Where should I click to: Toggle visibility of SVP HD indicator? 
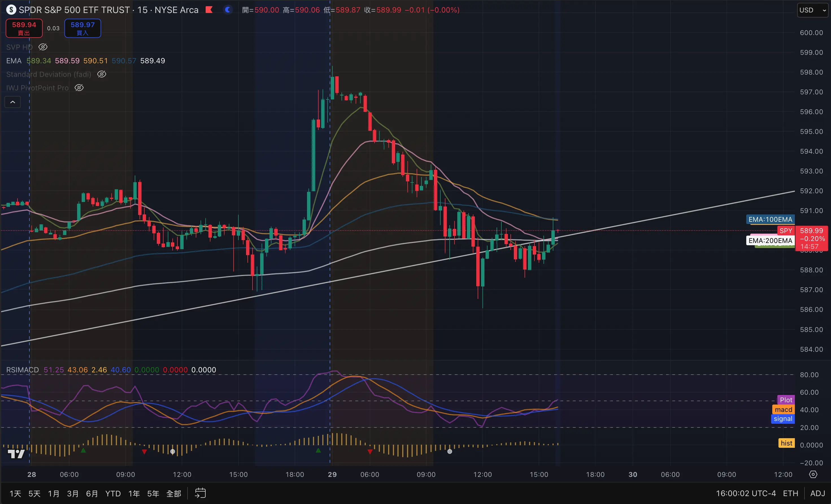[x=43, y=47]
